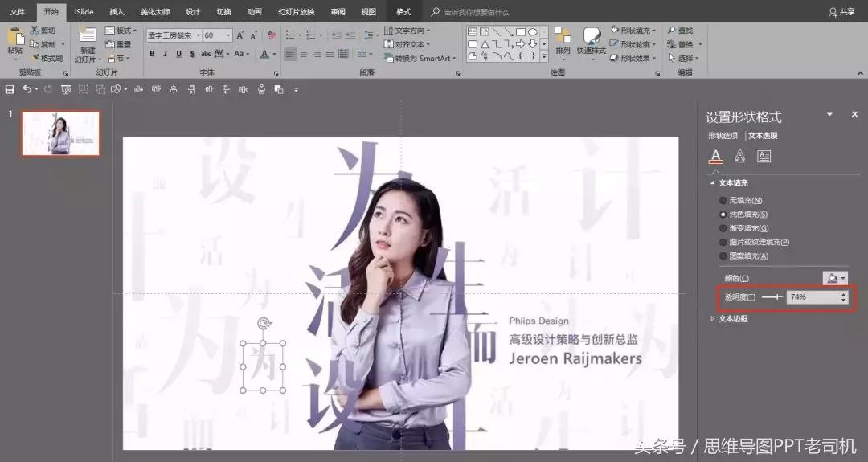Click the Save icon in quick access toolbar
Image resolution: width=868 pixels, height=462 pixels.
point(10,89)
